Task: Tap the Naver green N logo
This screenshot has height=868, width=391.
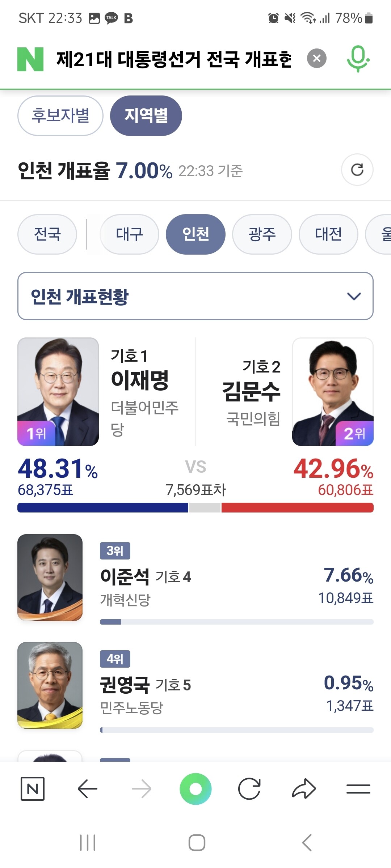Action: pos(30,59)
